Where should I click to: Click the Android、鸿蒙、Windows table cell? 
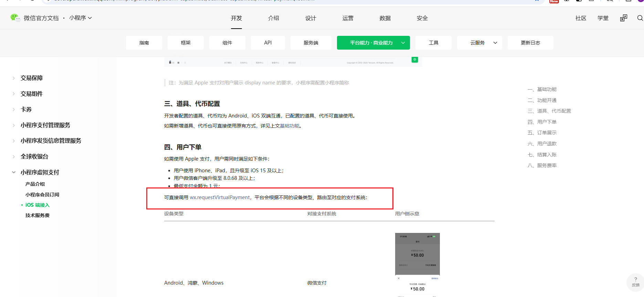[194, 283]
